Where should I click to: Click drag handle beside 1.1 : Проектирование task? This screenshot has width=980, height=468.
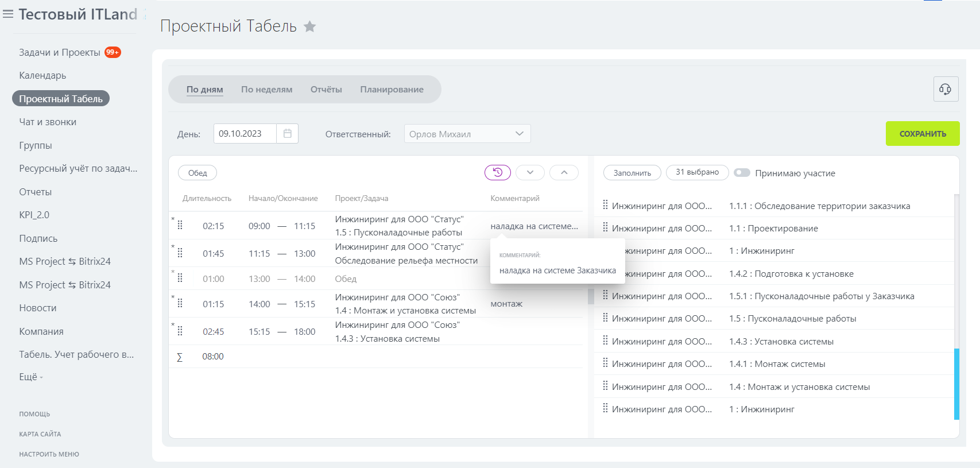coord(605,228)
